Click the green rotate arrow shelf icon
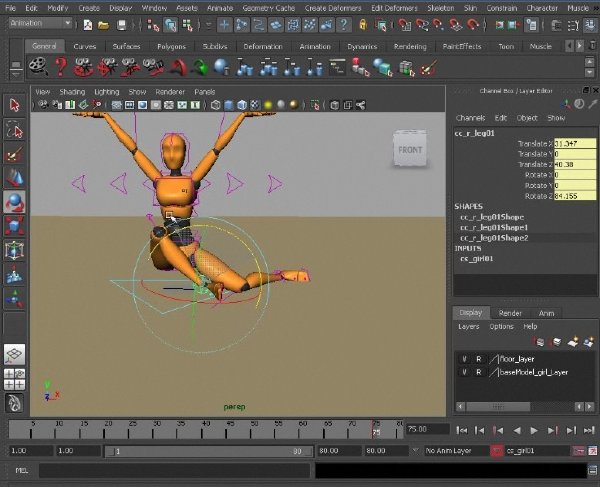The height and width of the screenshot is (487, 600). [x=200, y=67]
